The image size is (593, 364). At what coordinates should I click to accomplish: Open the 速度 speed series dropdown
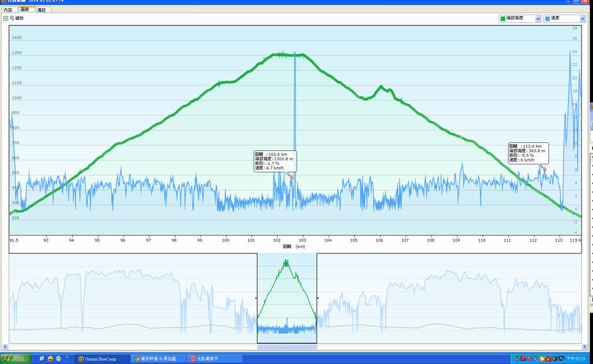[564, 18]
